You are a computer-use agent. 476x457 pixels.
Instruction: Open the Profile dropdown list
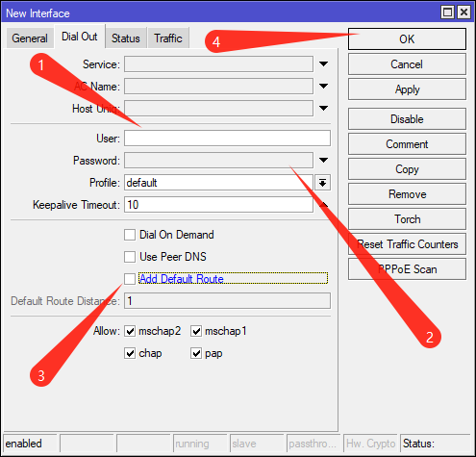(x=322, y=183)
